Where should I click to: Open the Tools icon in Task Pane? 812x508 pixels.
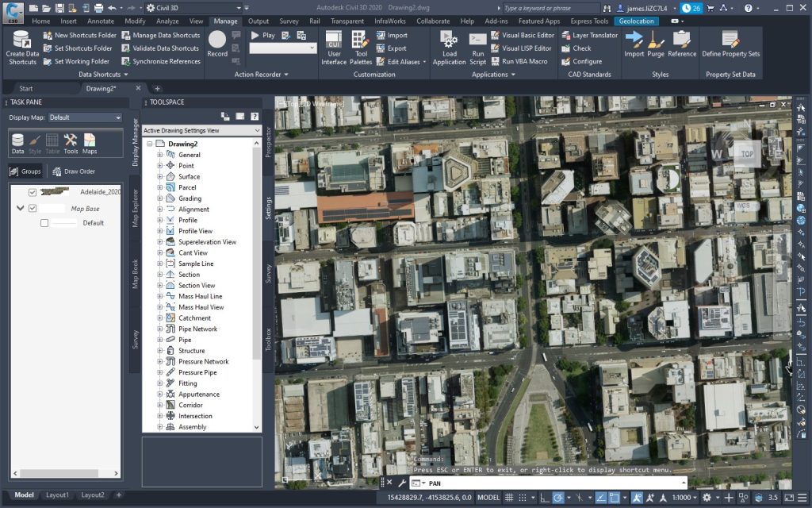point(71,143)
